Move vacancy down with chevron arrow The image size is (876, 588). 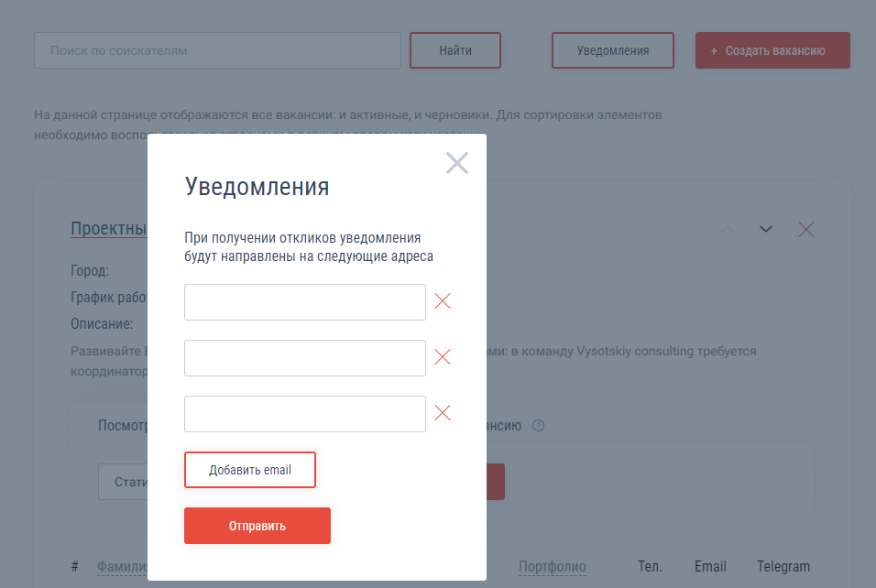coord(766,229)
